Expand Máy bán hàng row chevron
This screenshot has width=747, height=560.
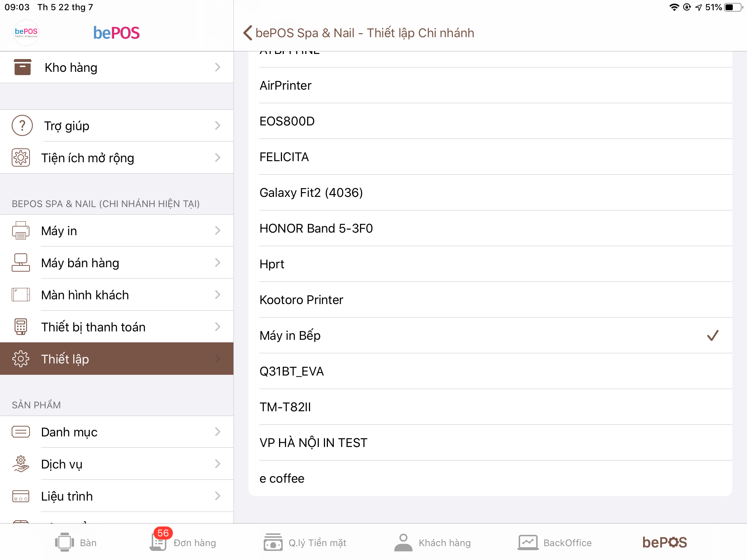(x=218, y=262)
